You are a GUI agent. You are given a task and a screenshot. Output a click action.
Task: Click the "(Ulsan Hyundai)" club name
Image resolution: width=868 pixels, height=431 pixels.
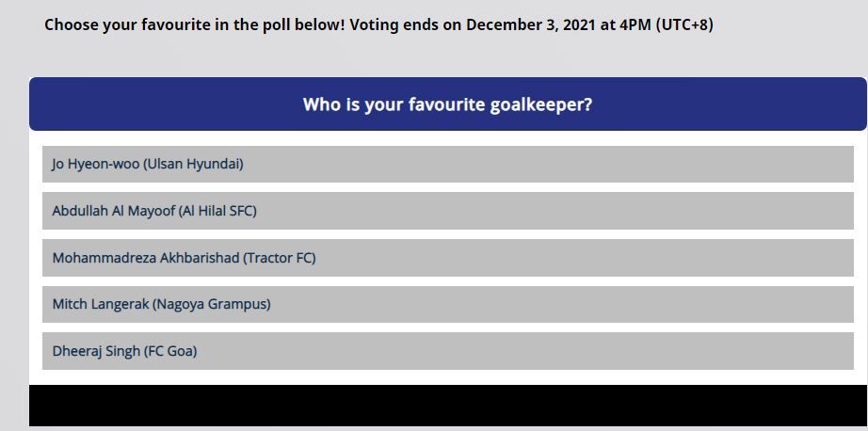coord(193,164)
